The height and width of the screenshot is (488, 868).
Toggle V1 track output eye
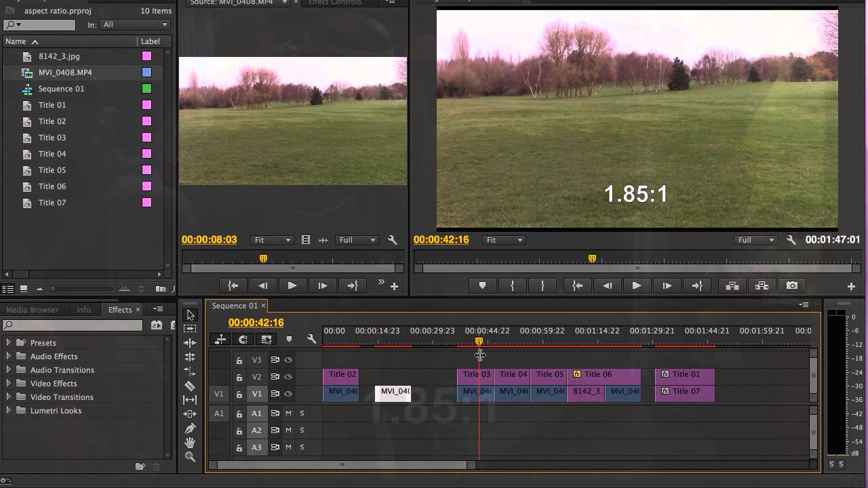click(288, 394)
